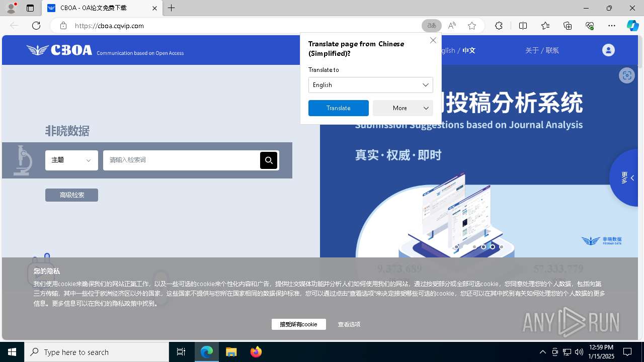Image resolution: width=644 pixels, height=362 pixels.
Task: Click the user account icon in header
Action: [x=608, y=50]
